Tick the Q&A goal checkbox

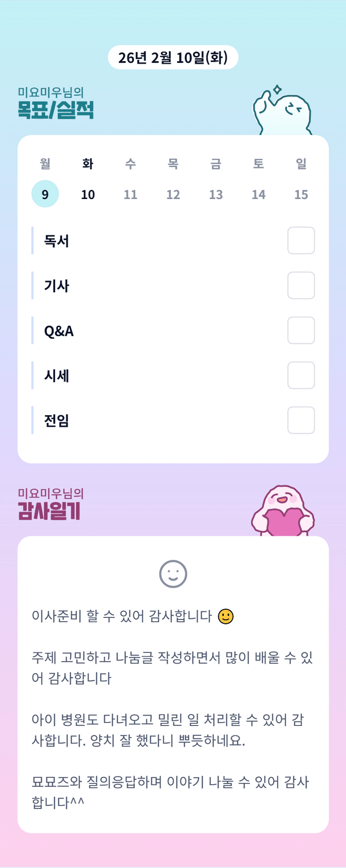pos(301,330)
